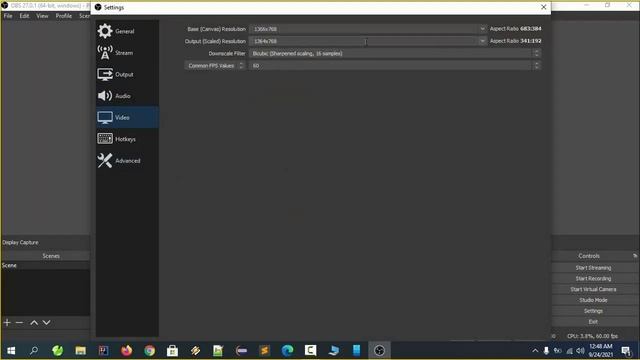This screenshot has height=360, width=640.
Task: Open Camtasia icon on the taskbar
Action: 311,351
